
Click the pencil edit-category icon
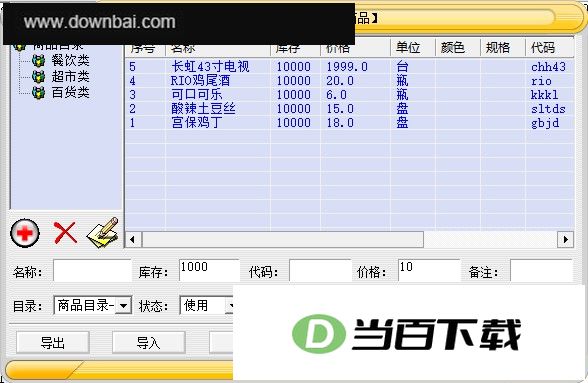click(103, 233)
